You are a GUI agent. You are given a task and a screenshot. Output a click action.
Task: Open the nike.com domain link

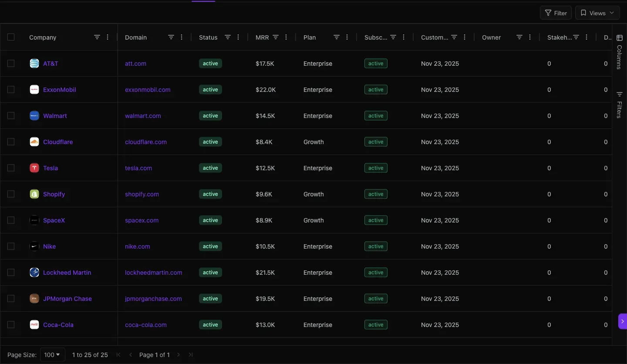[x=138, y=246]
